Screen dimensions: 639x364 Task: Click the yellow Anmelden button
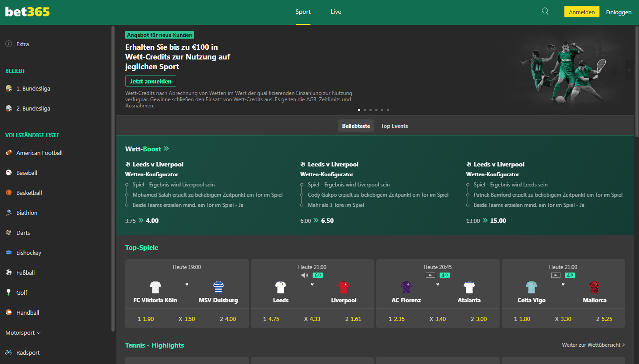(582, 12)
